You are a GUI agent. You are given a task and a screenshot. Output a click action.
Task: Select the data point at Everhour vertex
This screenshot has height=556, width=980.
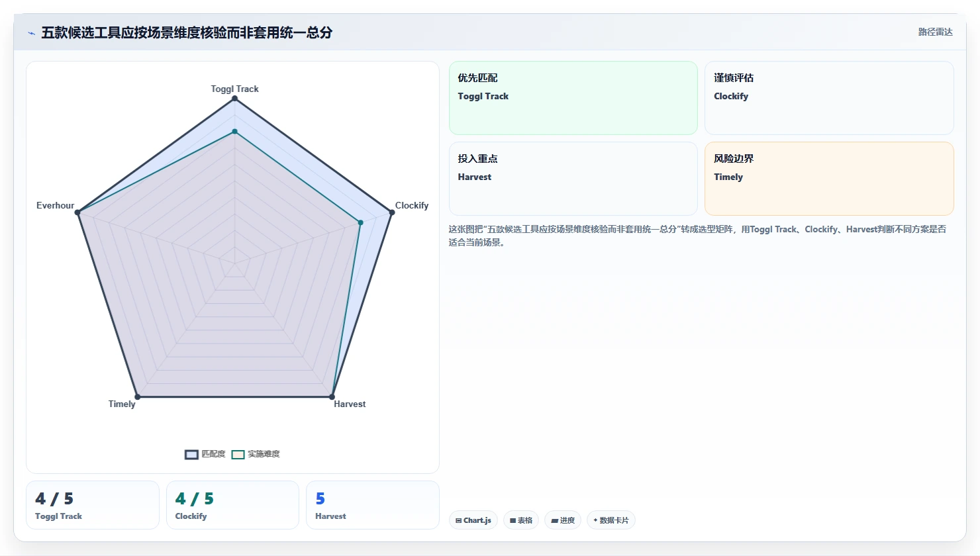point(77,212)
